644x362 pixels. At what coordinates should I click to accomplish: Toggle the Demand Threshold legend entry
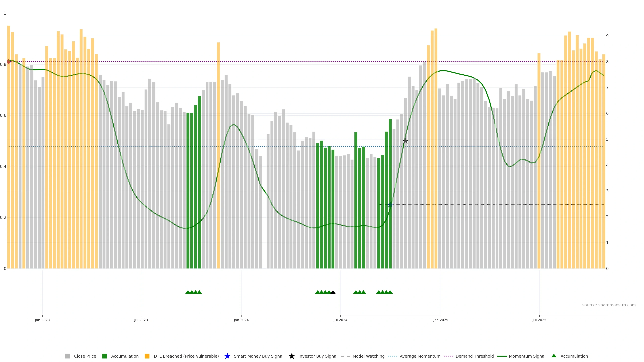pyautogui.click(x=474, y=356)
